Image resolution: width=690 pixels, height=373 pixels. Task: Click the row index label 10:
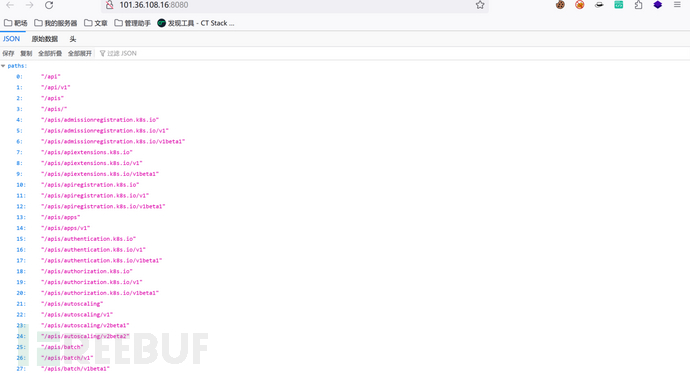(x=21, y=185)
